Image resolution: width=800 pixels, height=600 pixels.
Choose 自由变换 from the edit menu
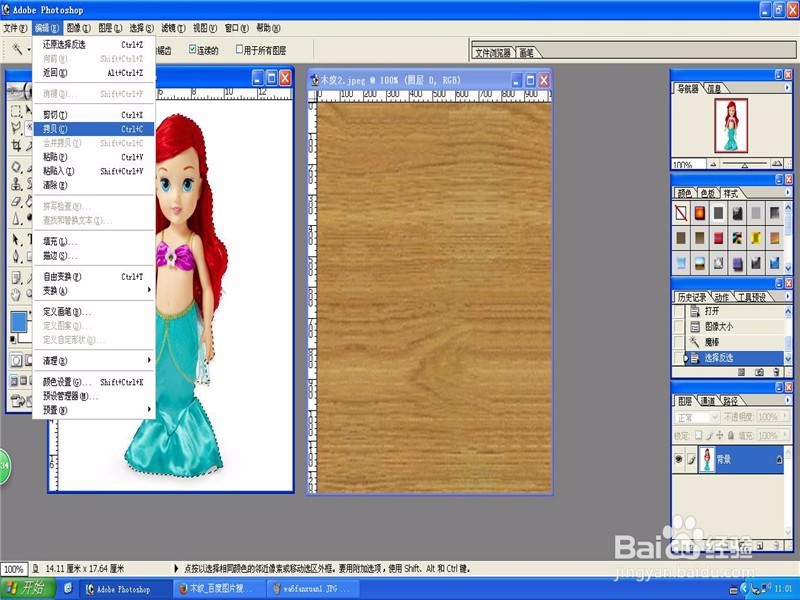pyautogui.click(x=94, y=277)
